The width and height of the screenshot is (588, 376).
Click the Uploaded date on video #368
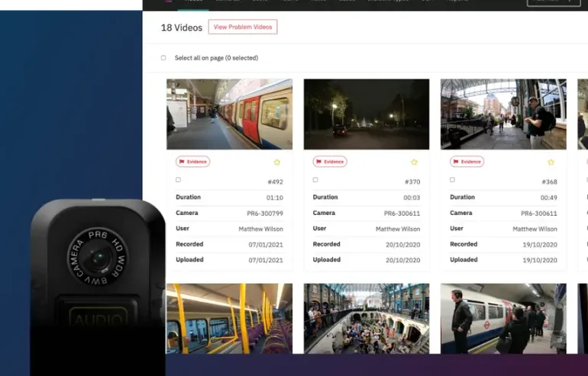pyautogui.click(x=540, y=260)
